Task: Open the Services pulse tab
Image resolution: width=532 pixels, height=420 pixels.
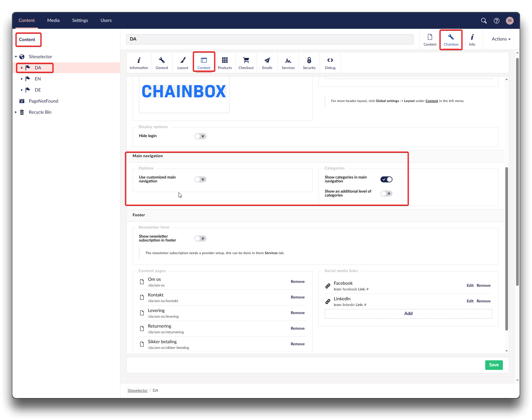Action: (288, 63)
